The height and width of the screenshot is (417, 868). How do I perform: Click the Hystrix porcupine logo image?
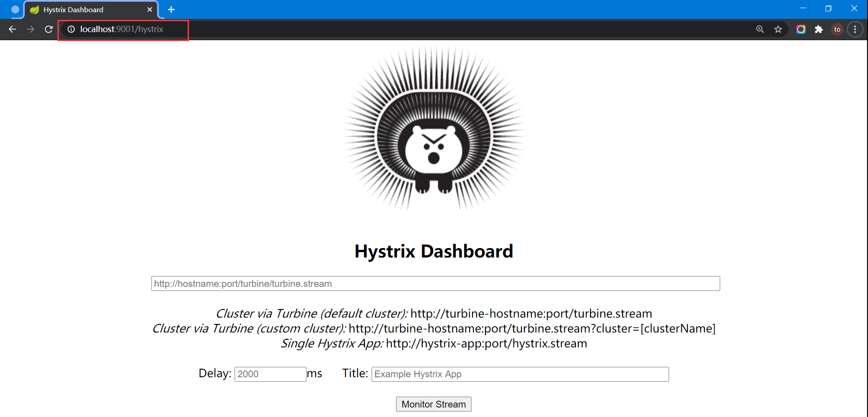coord(434,129)
